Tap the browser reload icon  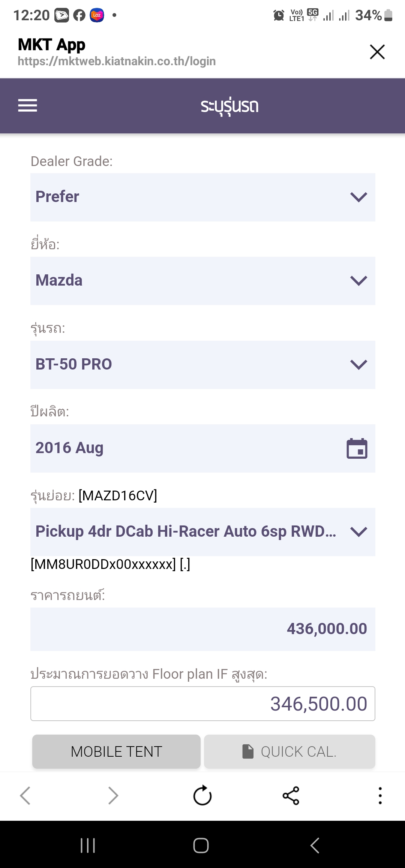point(202,795)
